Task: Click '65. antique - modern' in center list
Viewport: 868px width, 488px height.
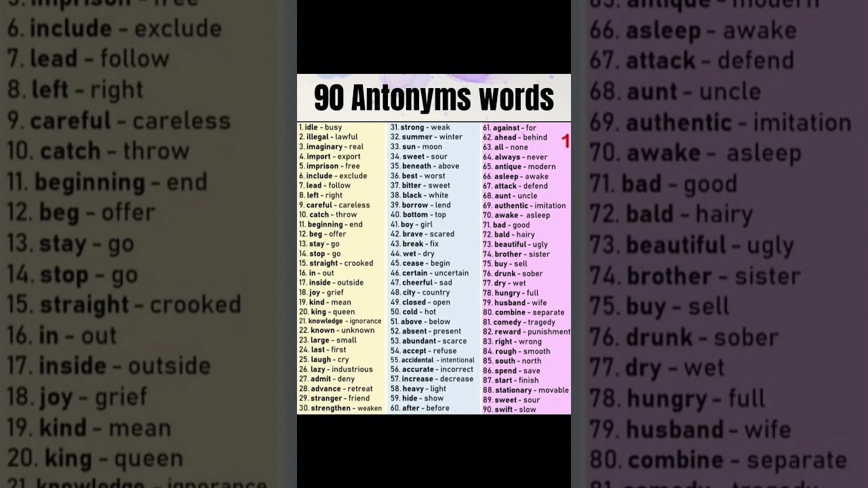Action: 519,166
